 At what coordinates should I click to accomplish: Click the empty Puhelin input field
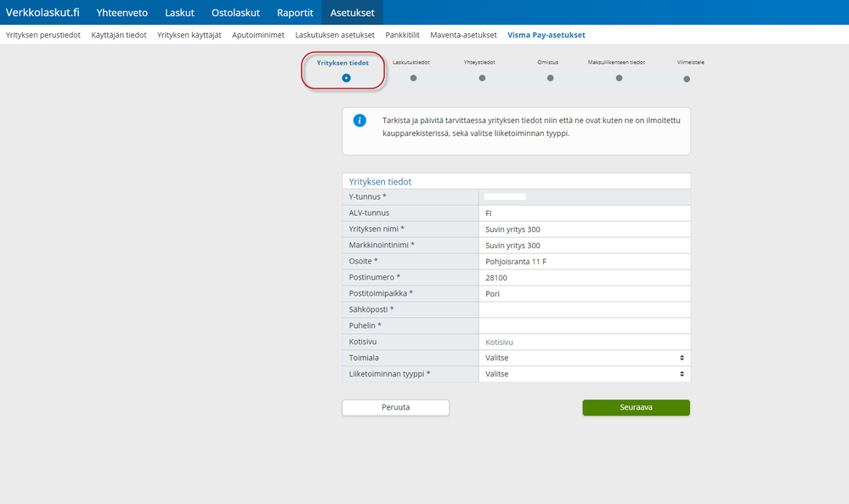[x=585, y=326]
